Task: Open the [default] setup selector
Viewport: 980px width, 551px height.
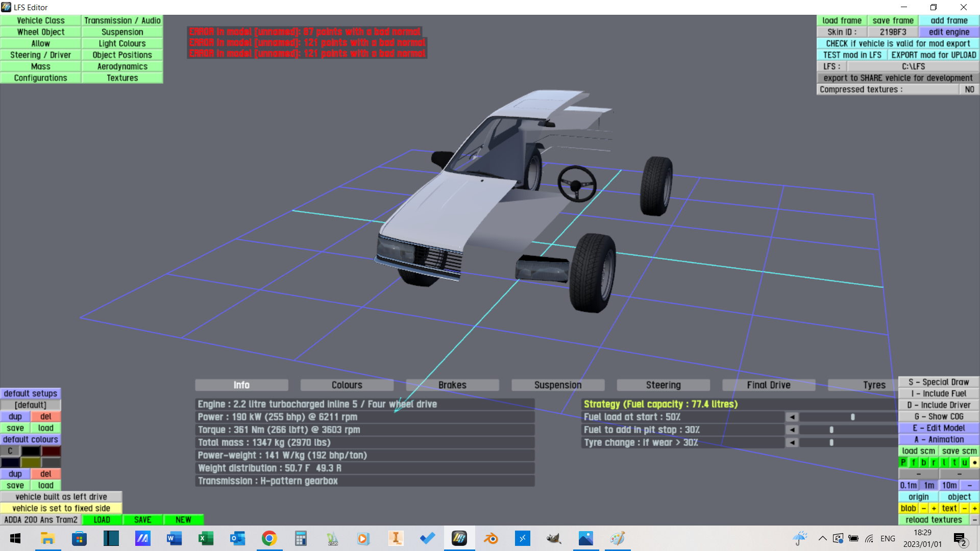Action: pos(31,405)
